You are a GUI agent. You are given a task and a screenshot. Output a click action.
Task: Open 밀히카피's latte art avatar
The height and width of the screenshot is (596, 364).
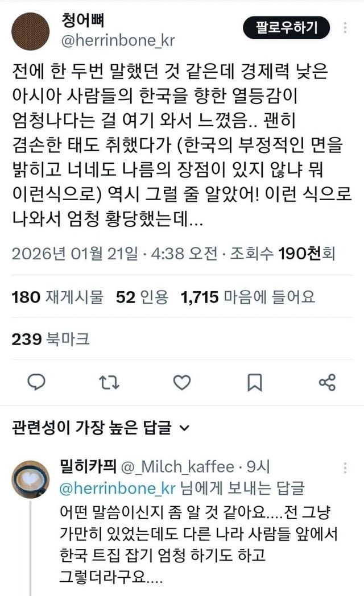[x=30, y=479]
